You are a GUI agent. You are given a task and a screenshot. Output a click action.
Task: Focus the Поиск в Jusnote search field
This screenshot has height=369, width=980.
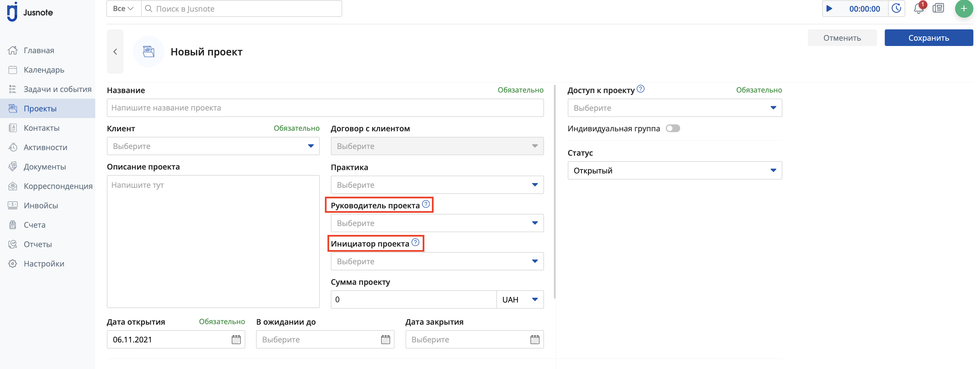pos(242,8)
